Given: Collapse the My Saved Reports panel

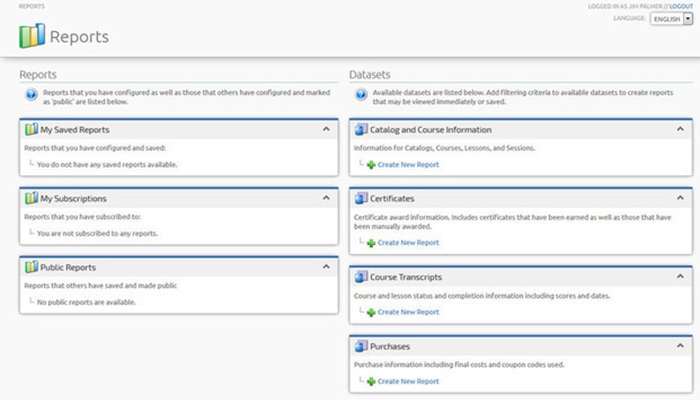Looking at the screenshot, I should coord(326,129).
